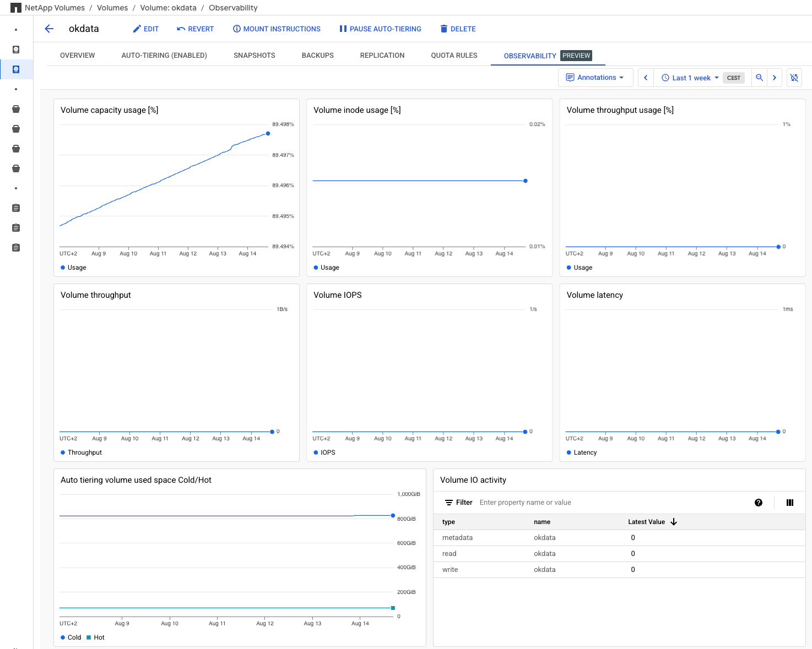Click the back chevron to shift time range earlier
812x649 pixels.
pyautogui.click(x=646, y=78)
